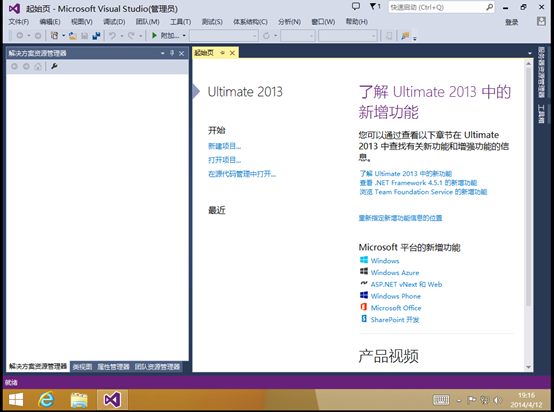Collapse start page left panel triangle
This screenshot has width=554, height=412.
(196, 92)
